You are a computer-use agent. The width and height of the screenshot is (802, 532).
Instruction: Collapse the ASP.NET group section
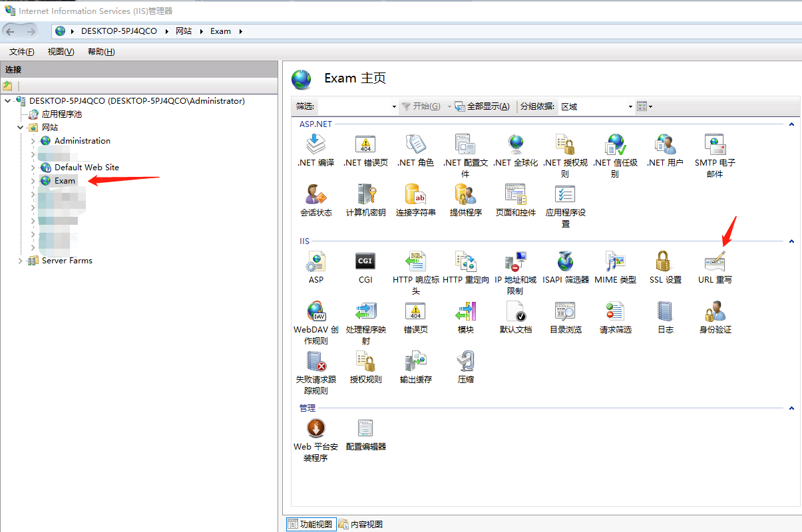pos(791,124)
